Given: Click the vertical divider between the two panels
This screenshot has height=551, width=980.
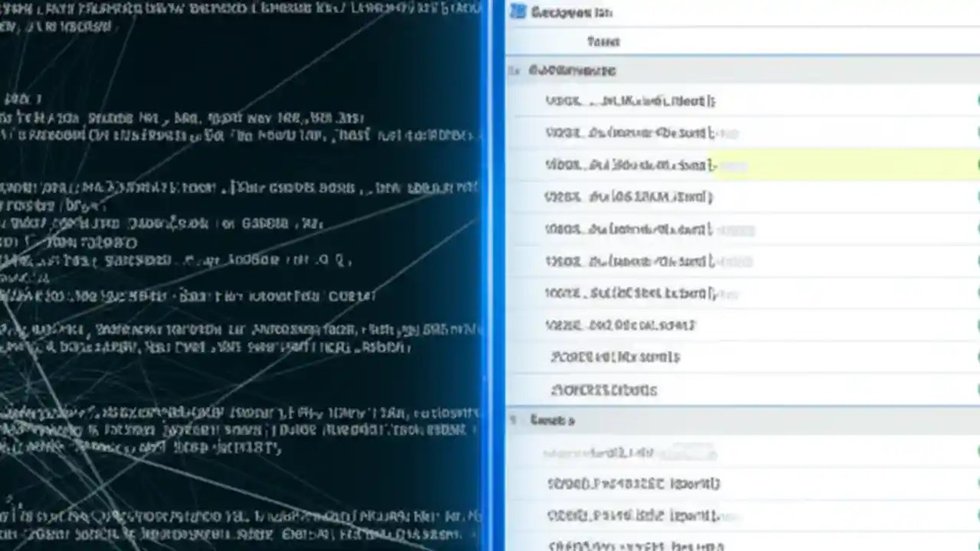Looking at the screenshot, I should pyautogui.click(x=494, y=275).
